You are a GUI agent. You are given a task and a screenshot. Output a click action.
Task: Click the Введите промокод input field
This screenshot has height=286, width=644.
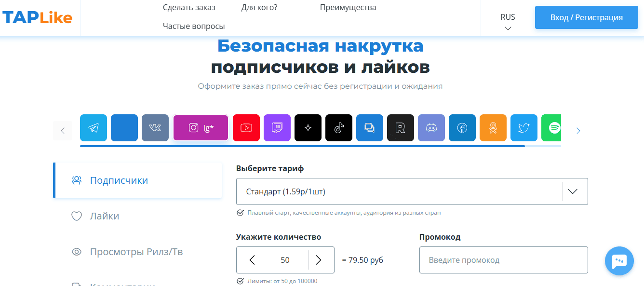(504, 260)
